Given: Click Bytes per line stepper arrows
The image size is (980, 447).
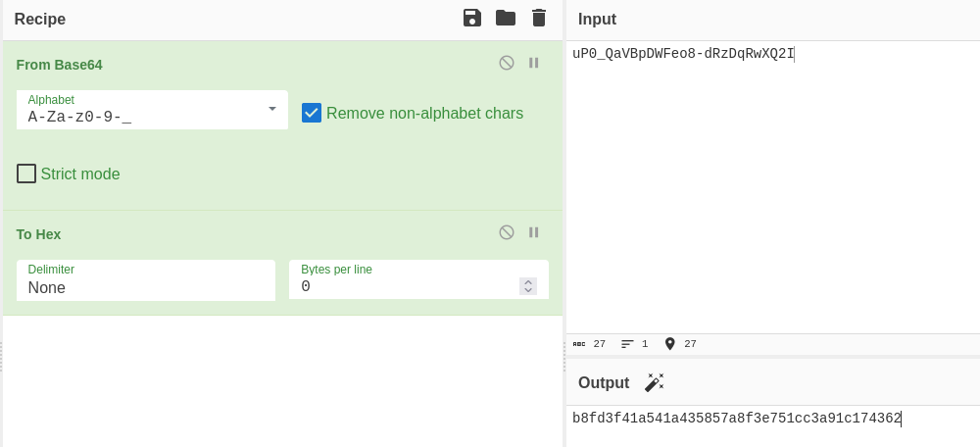Looking at the screenshot, I should pos(528,286).
